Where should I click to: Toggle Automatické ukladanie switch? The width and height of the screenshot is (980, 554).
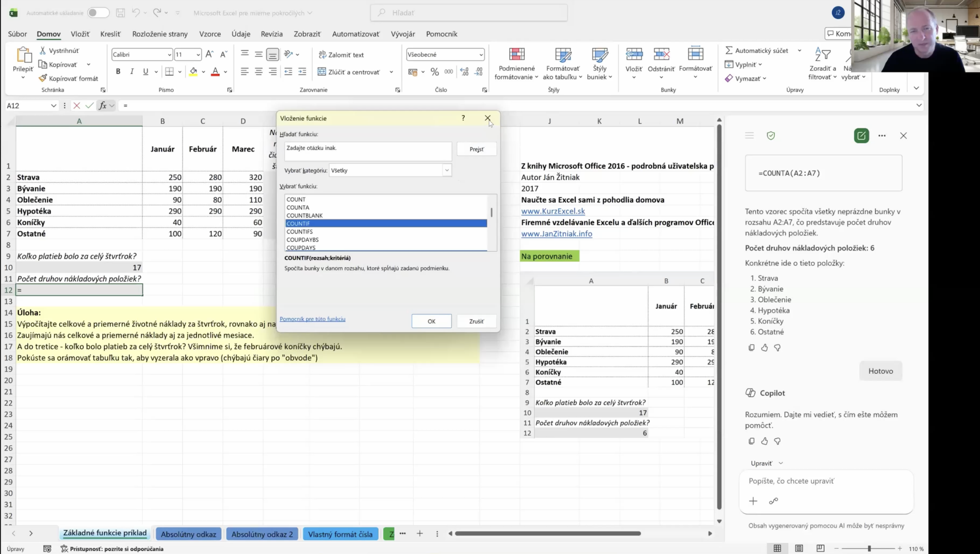[x=98, y=13]
